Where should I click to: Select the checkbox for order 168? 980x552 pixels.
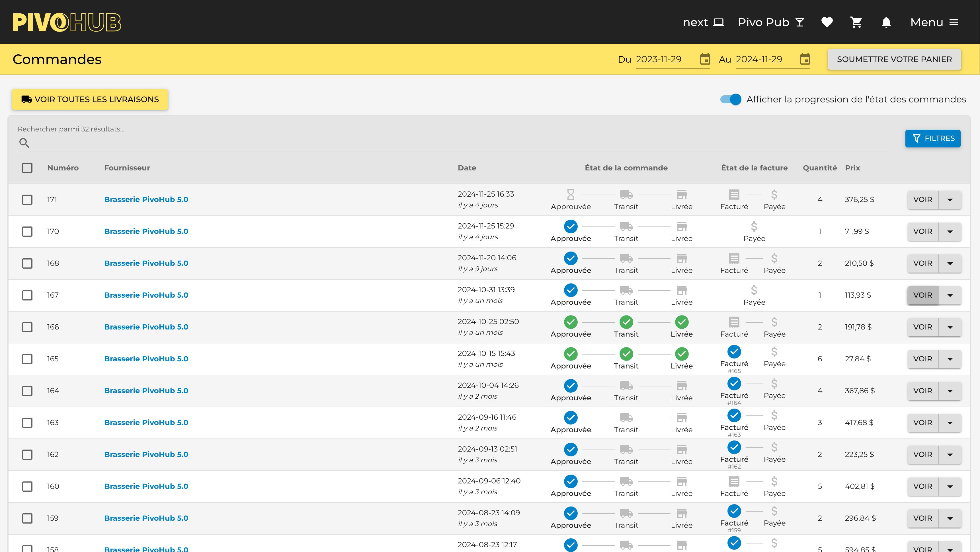tap(27, 263)
